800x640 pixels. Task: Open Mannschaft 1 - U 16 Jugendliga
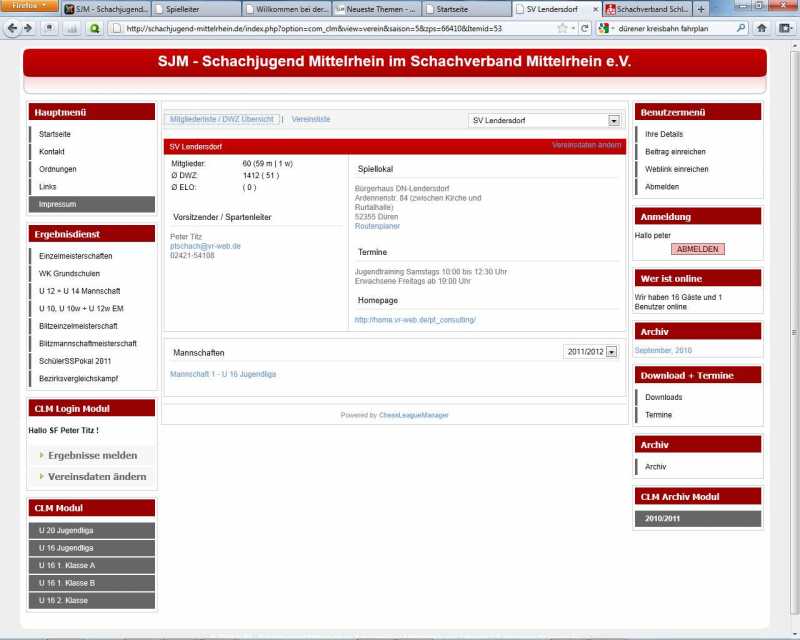tap(223, 374)
